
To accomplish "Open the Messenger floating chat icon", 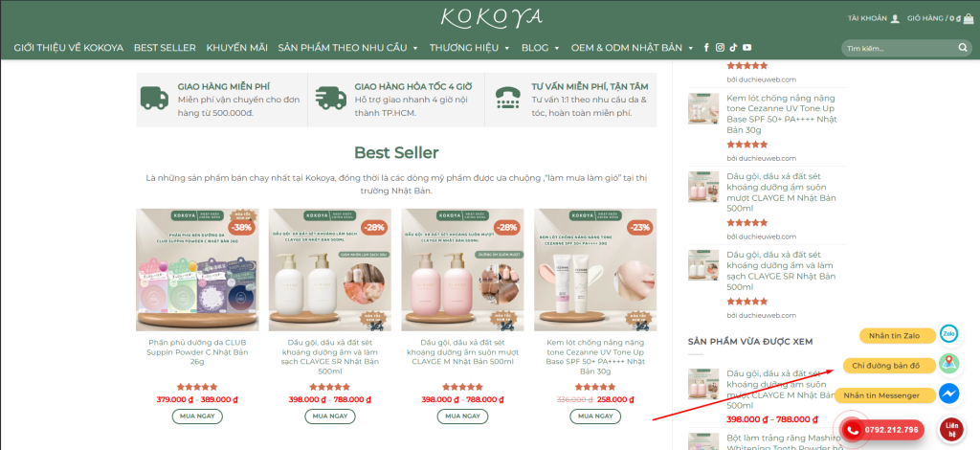I will 949,394.
